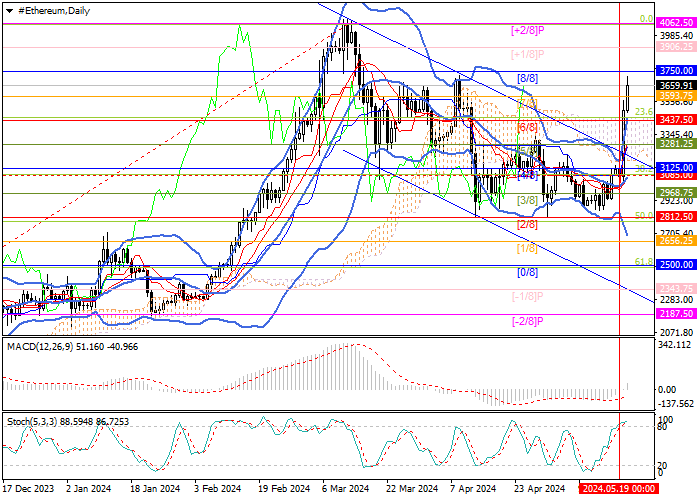Screen dimensions: 700x500
Task: Click the 2187.50 magenta price label
Action: pyautogui.click(x=677, y=313)
